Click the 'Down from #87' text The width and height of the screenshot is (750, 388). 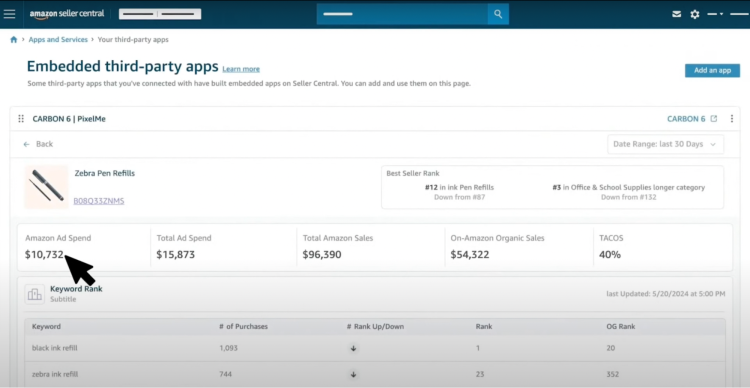click(459, 197)
